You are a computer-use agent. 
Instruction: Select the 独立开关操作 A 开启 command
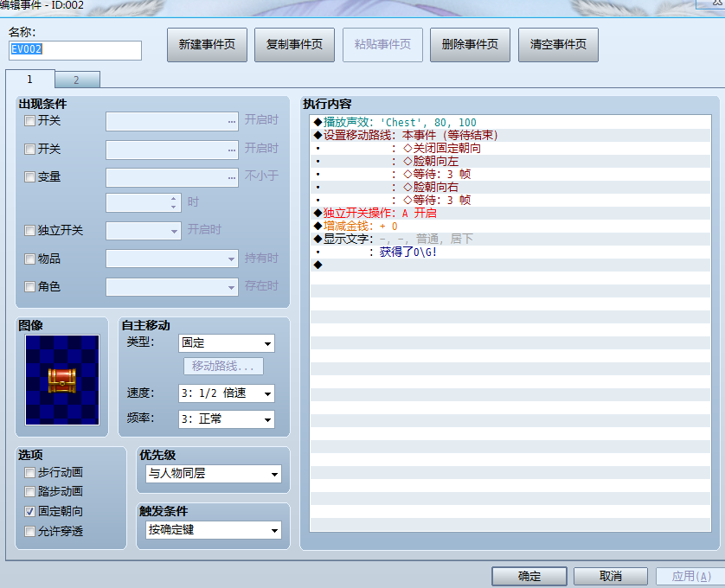(510, 213)
